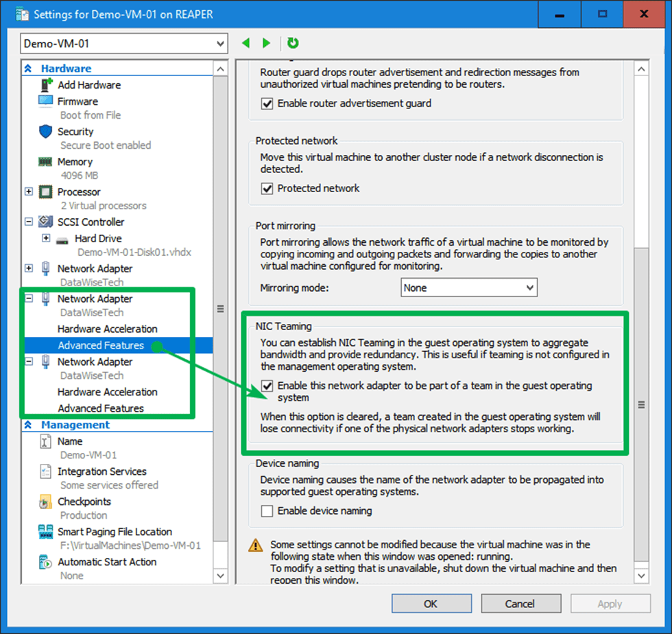672x634 pixels.
Task: Click the Automatic Start Action icon
Action: pos(45,561)
